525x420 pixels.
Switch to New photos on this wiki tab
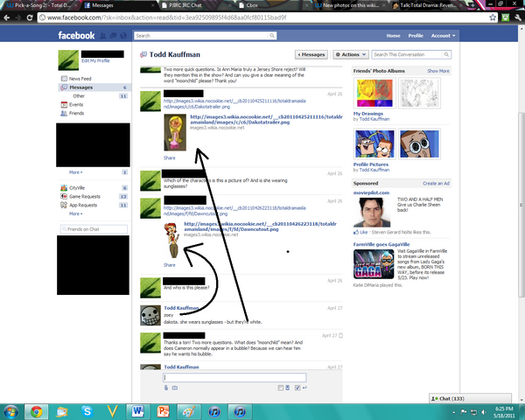coord(351,5)
